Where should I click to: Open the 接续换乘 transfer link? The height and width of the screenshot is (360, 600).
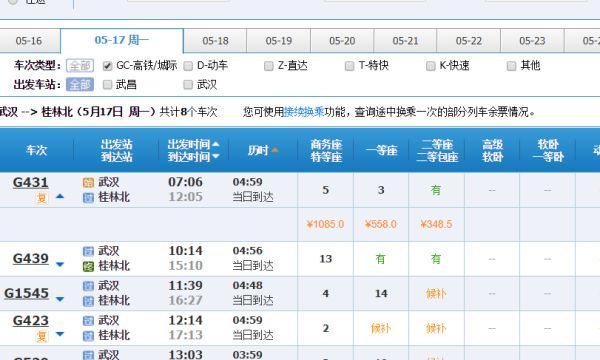(x=304, y=112)
